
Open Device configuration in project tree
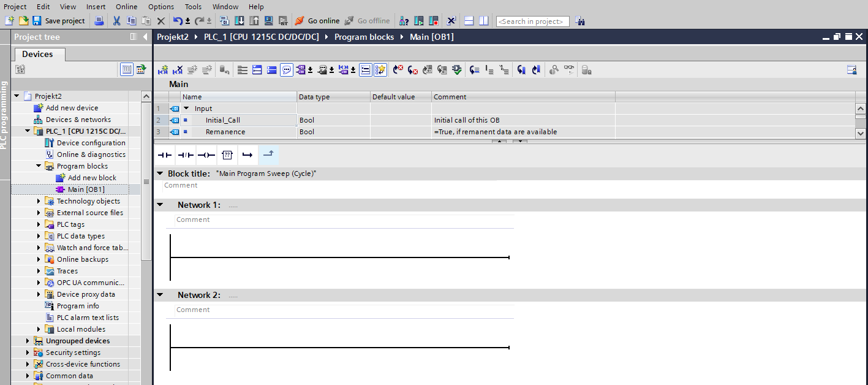tap(91, 143)
